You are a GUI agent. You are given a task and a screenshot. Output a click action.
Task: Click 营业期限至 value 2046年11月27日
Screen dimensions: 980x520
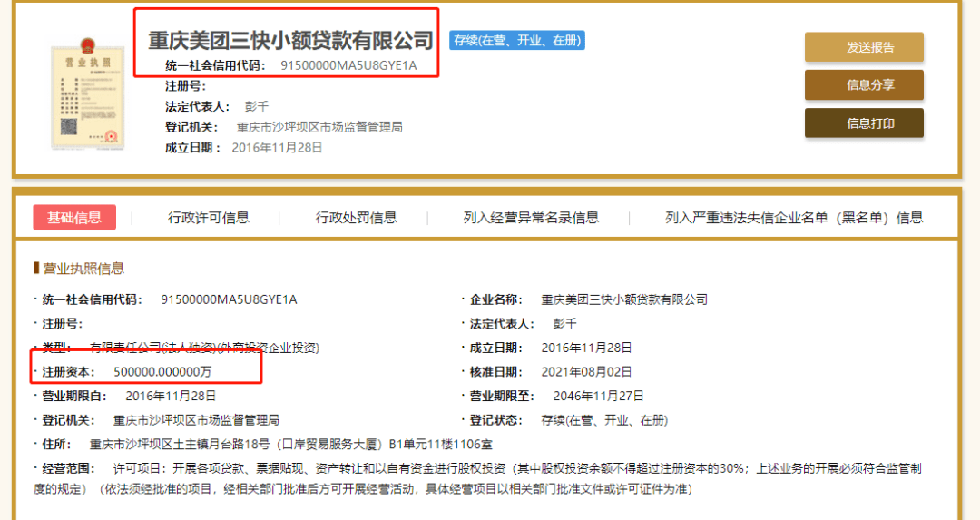pyautogui.click(x=598, y=397)
